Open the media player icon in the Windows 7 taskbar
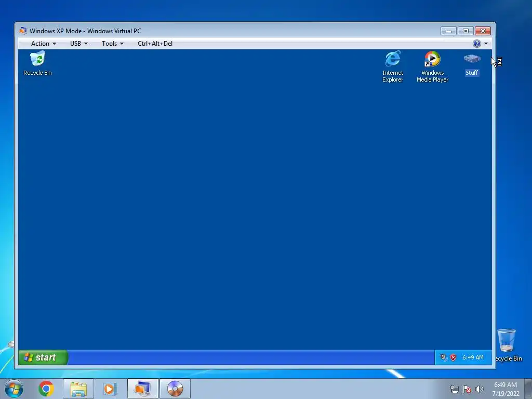532x399 pixels. point(110,389)
